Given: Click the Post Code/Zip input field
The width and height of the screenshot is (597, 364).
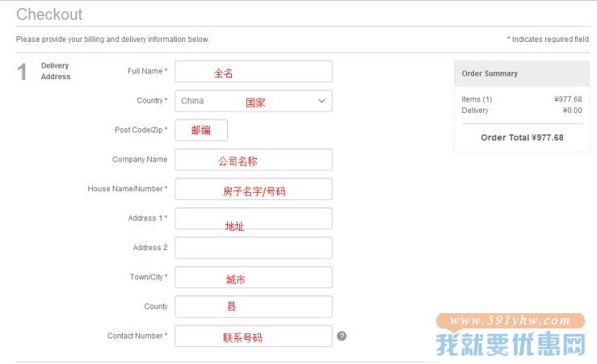Looking at the screenshot, I should tap(201, 130).
